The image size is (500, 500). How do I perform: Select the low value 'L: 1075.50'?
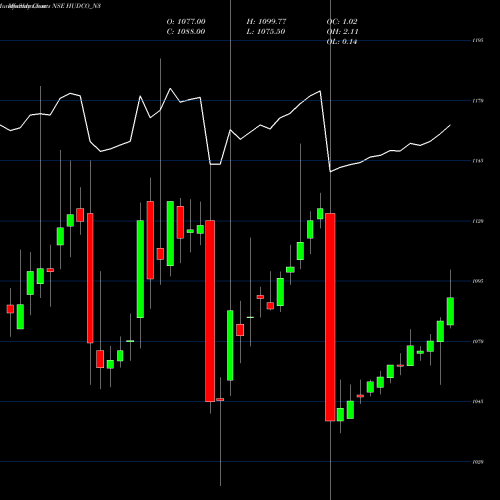(x=266, y=32)
